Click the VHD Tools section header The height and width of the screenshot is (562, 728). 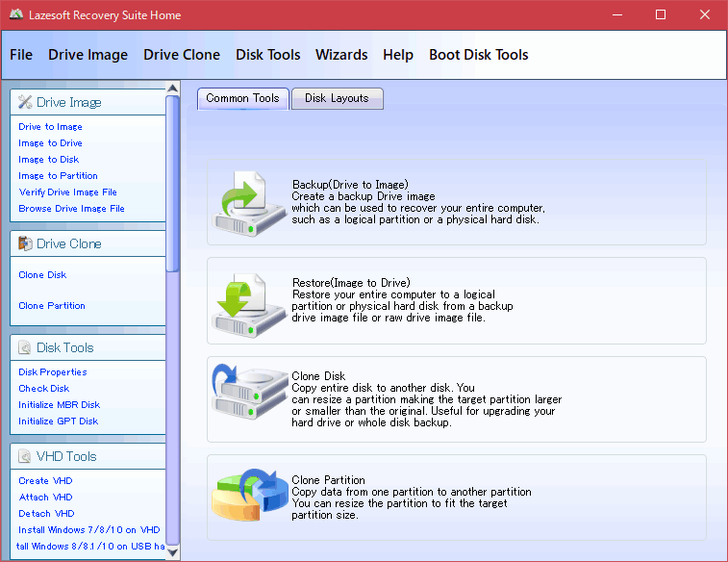click(x=88, y=456)
